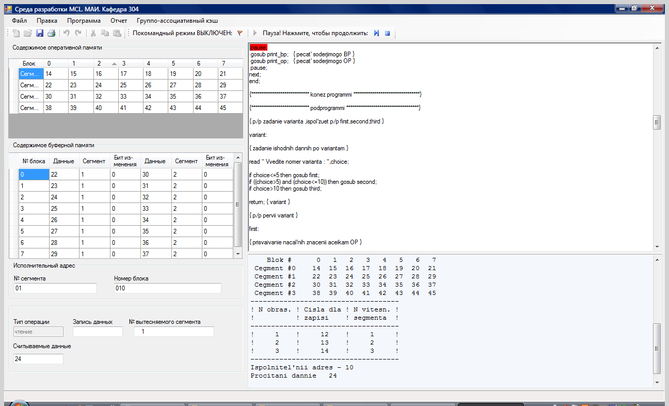669x406 pixels.
Task: Click the № сегмента input field
Action: 54,289
